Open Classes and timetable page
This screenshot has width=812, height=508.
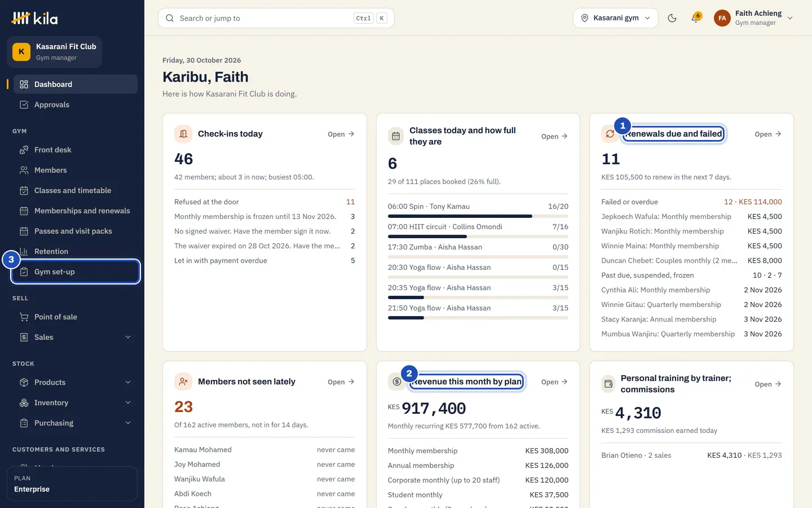75,190
